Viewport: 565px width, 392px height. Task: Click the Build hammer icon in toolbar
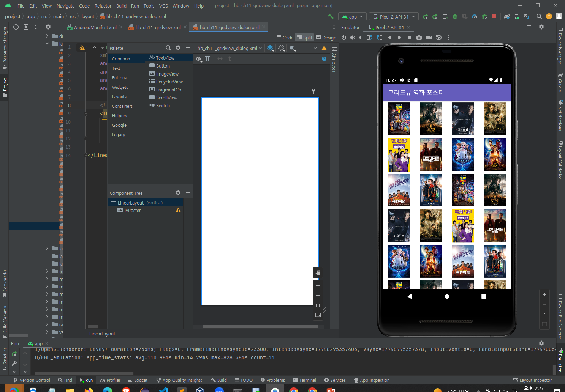tap(331, 16)
